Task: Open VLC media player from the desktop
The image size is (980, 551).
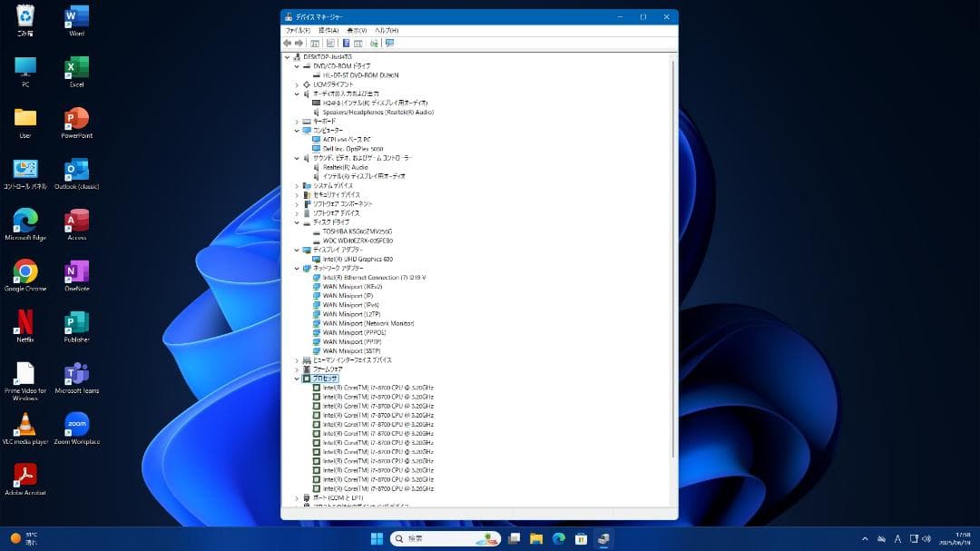Action: coord(24,425)
